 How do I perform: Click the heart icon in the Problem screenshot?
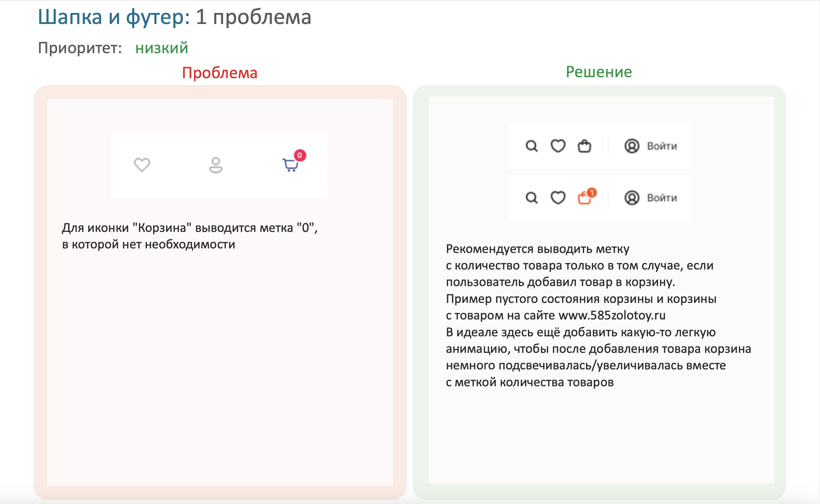142,165
